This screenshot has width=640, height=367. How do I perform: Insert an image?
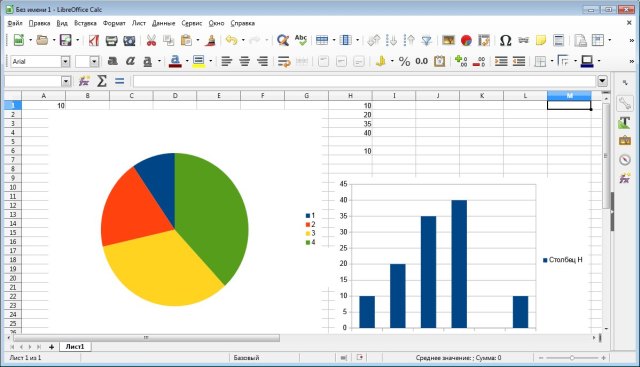(448, 40)
